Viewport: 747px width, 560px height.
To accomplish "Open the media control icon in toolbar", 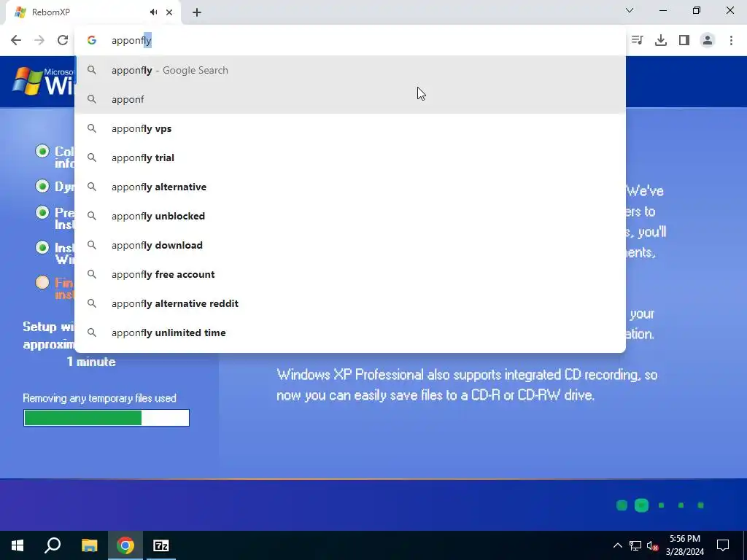I will (638, 40).
